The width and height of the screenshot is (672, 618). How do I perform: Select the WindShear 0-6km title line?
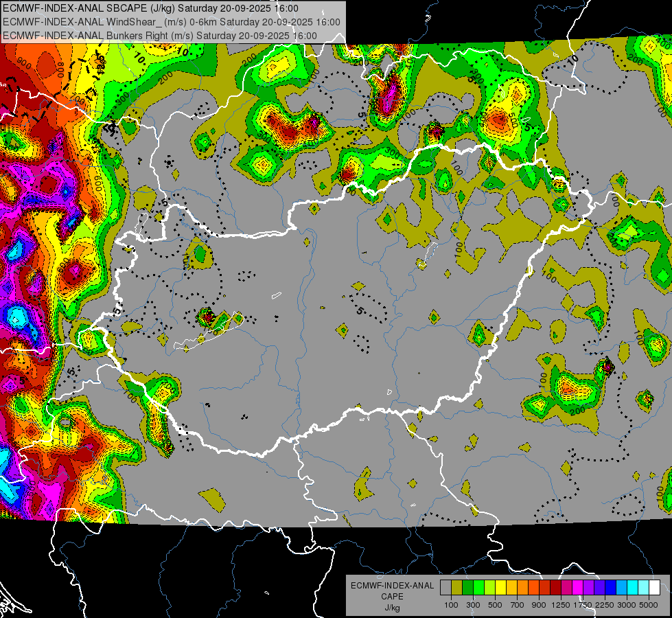click(x=172, y=22)
